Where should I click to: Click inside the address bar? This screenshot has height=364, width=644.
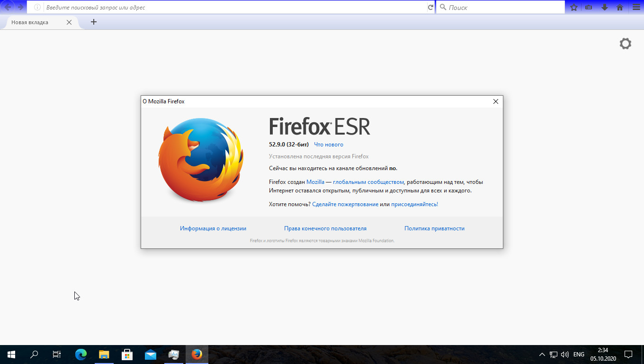pyautogui.click(x=189, y=7)
